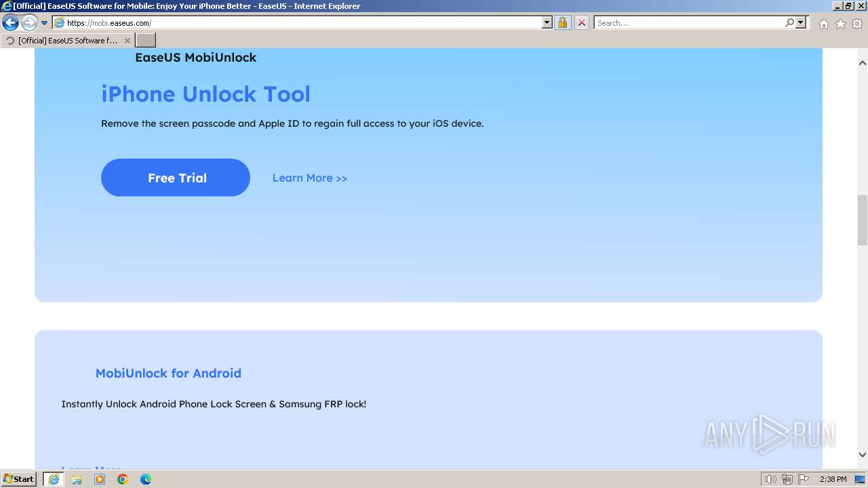The width and height of the screenshot is (868, 488).
Task: Click the scroll up arrow
Action: [863, 63]
